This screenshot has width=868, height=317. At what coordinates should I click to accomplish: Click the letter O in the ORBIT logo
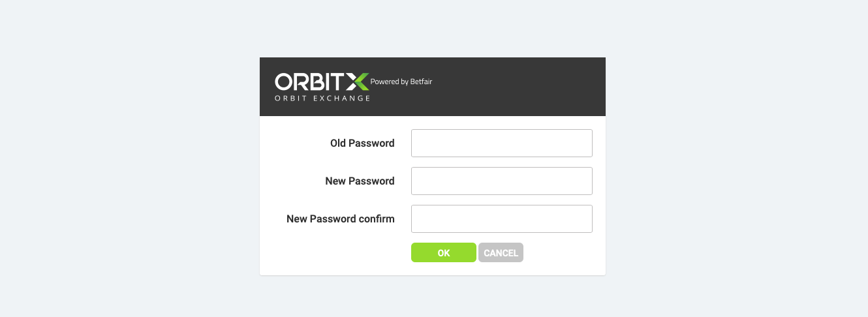284,82
